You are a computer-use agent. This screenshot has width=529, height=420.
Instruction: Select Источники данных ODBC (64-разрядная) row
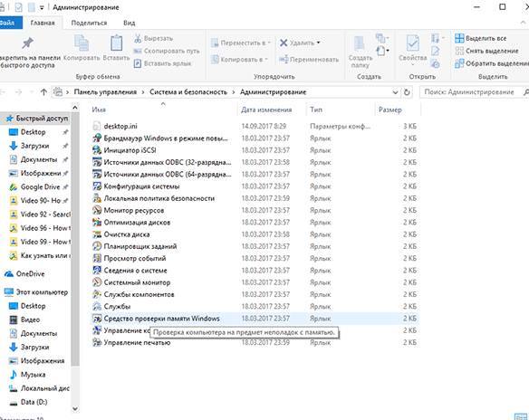[x=255, y=175]
